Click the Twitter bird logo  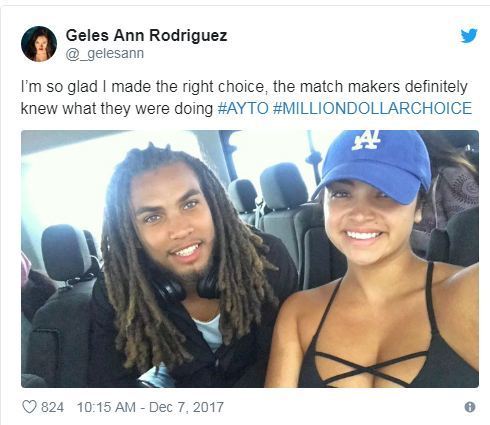point(469,36)
